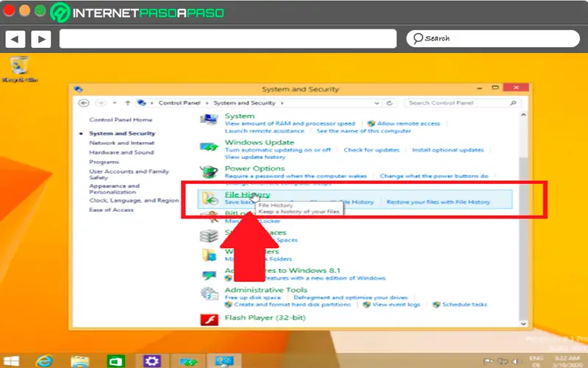The image size is (588, 368).
Task: Open the PC settings gear on the taskbar
Action: (x=152, y=361)
